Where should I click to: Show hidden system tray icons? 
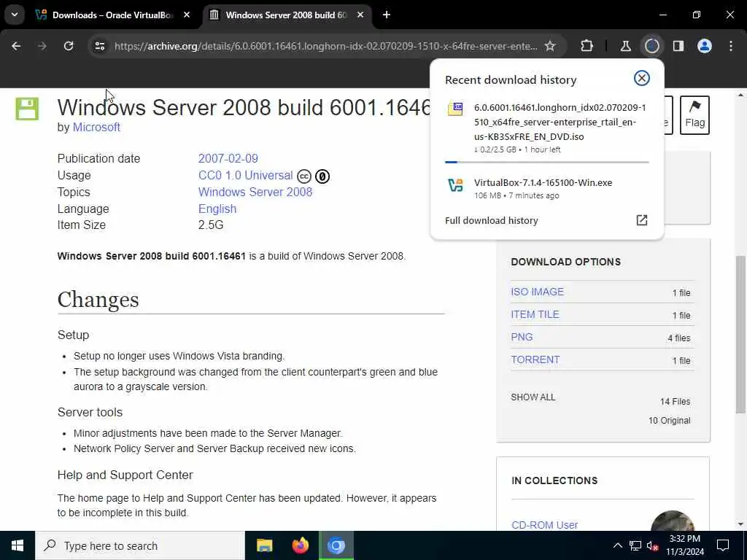(x=617, y=545)
